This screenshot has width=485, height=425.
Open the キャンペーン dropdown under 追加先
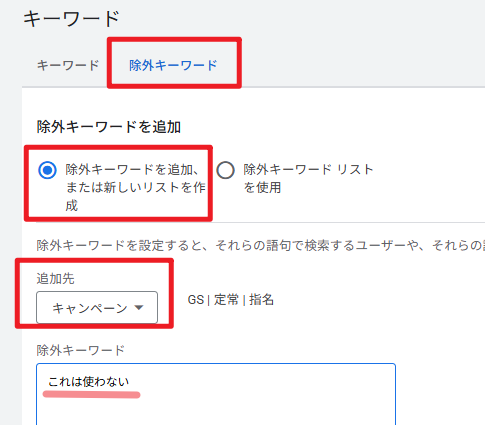pos(97,307)
